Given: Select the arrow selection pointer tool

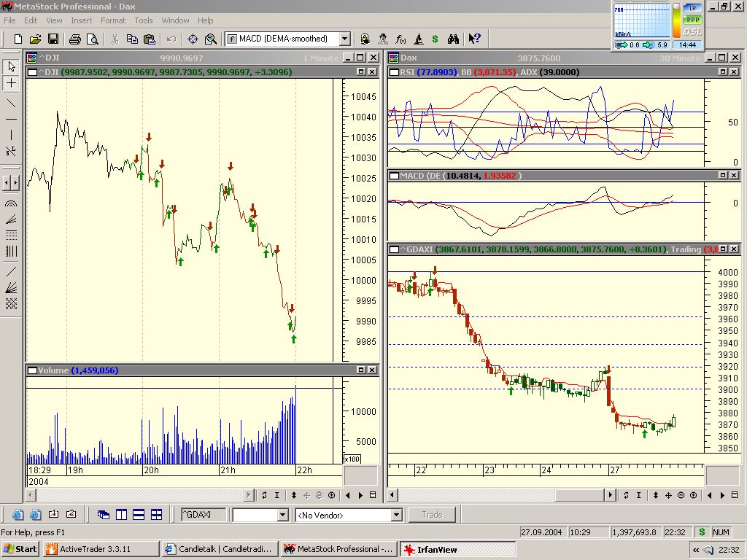Looking at the screenshot, I should [12, 66].
